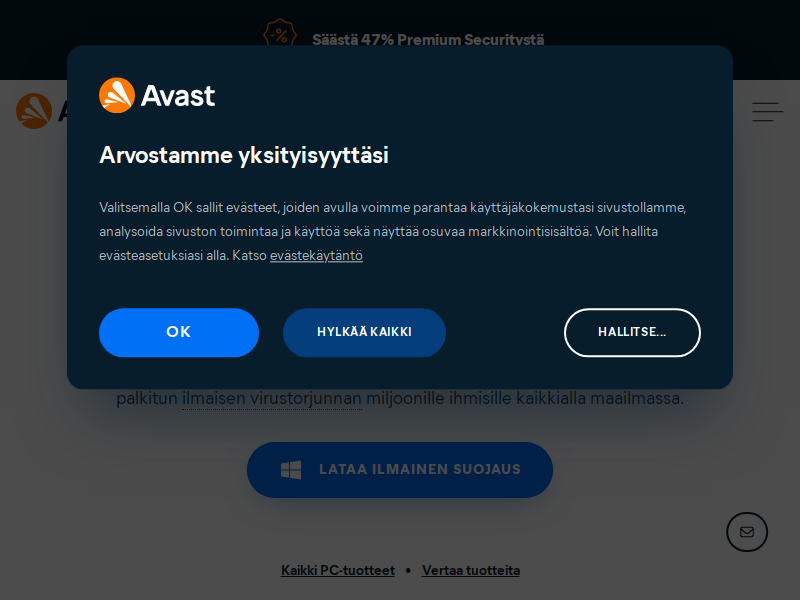
Task: Follow the ilmaisen virustorjunnan link
Action: [x=272, y=398]
